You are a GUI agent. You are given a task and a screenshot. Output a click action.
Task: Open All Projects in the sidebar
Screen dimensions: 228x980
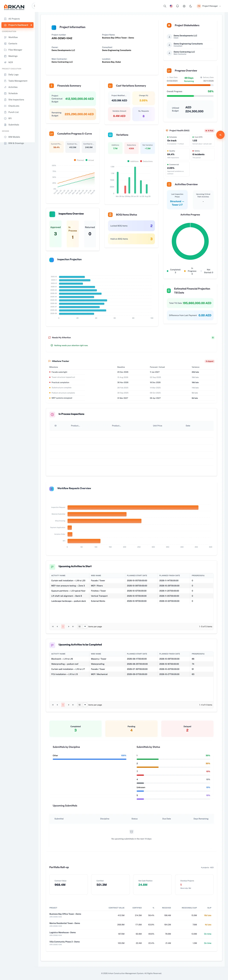pos(18,19)
